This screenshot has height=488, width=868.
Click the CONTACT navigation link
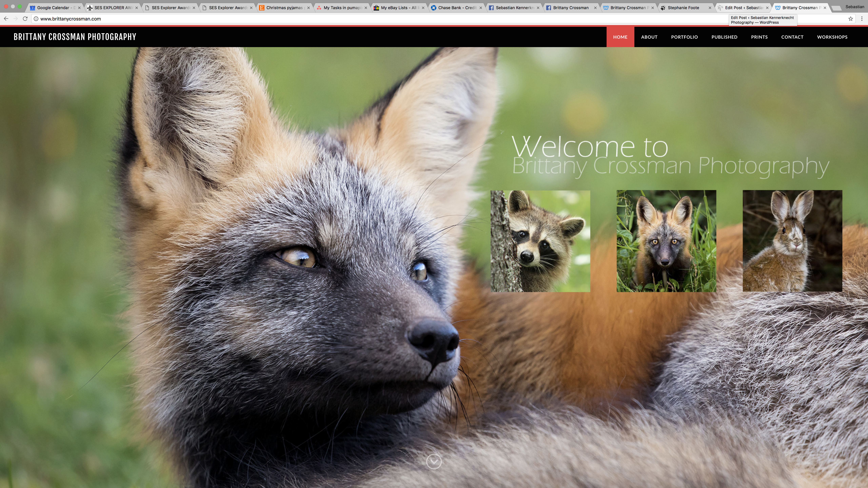792,37
